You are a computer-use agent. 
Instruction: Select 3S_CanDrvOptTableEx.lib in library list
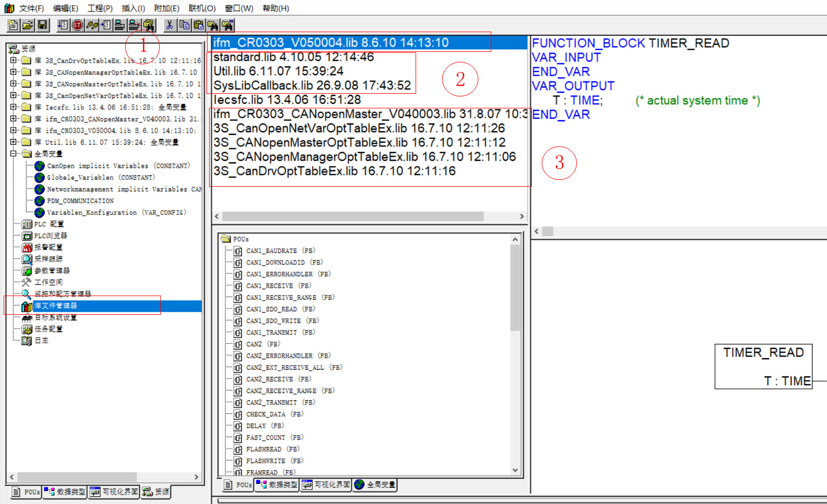tap(334, 171)
